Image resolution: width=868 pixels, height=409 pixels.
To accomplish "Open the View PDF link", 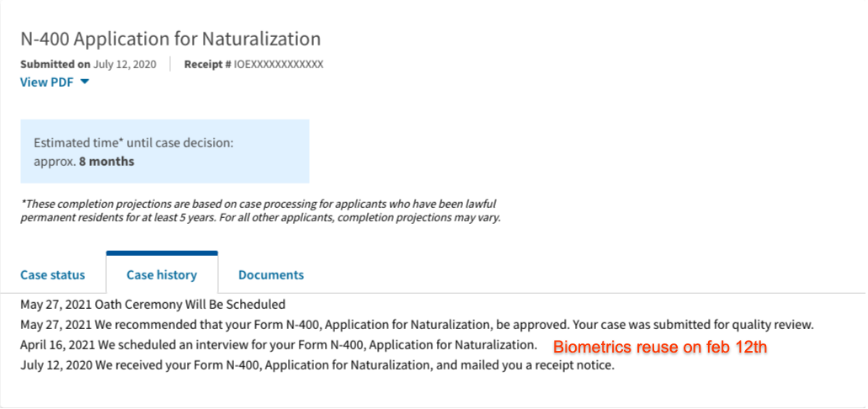I will point(46,82).
